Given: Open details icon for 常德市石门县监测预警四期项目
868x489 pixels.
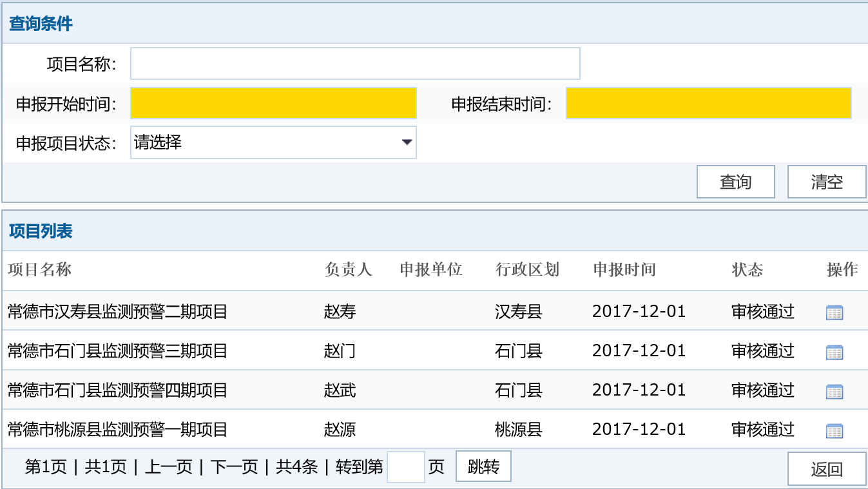Looking at the screenshot, I should 835,390.
